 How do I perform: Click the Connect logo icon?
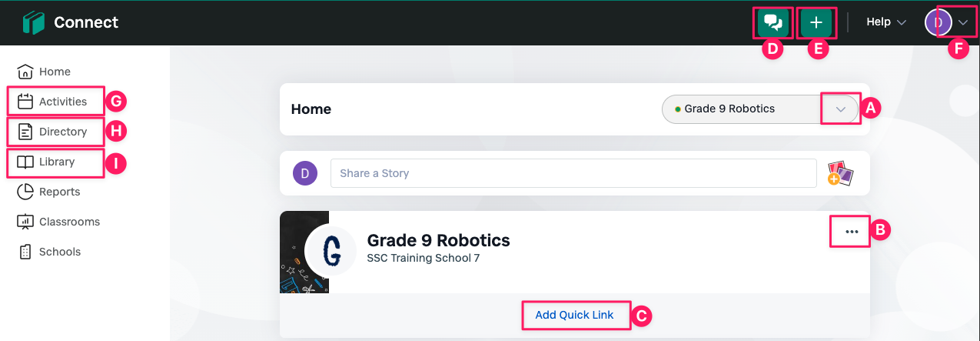click(34, 22)
